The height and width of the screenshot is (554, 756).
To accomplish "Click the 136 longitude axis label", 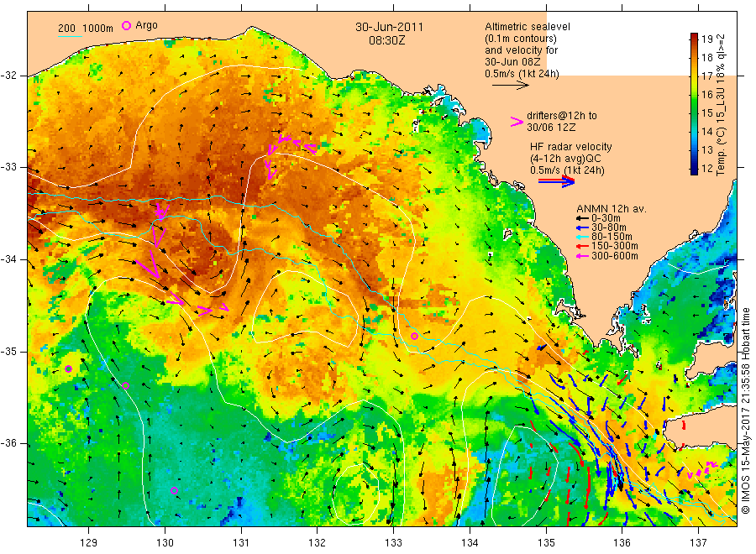I will [622, 543].
